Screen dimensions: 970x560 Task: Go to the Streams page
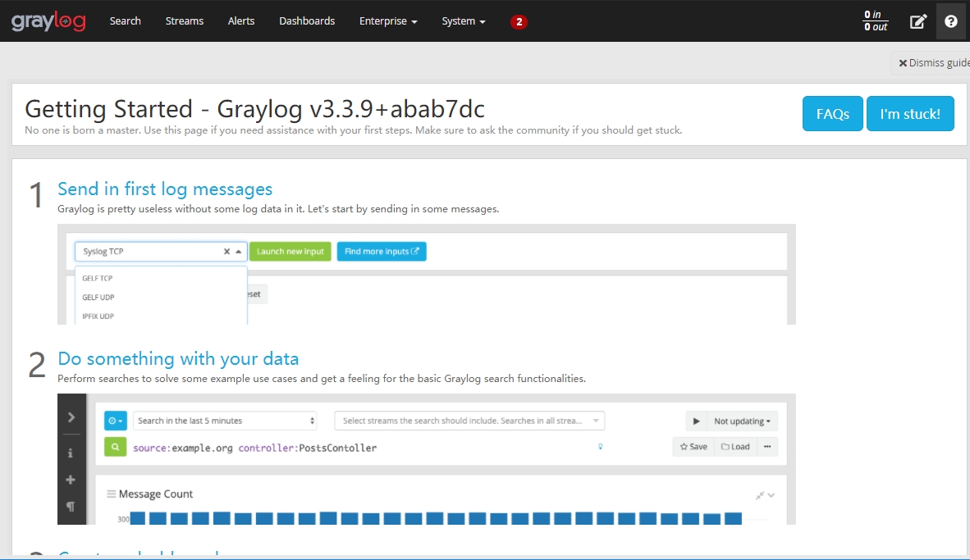coord(185,21)
